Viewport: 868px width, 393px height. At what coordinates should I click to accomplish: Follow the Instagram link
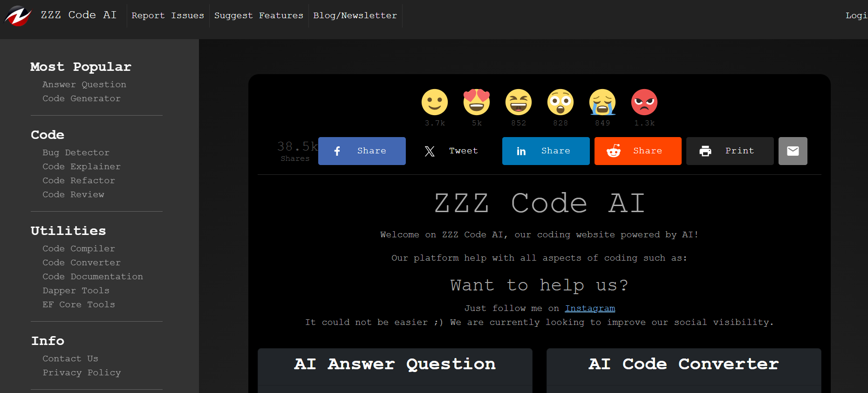click(x=590, y=308)
